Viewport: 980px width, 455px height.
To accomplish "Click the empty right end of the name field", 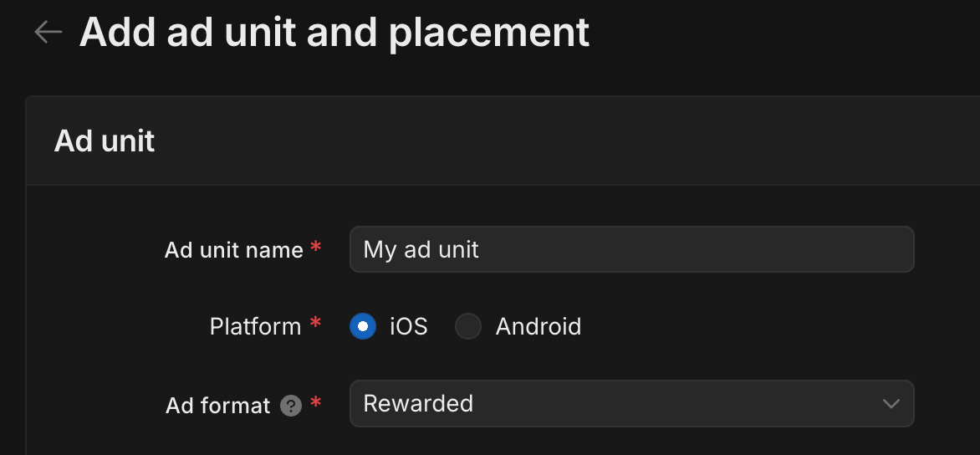I will [836, 249].
